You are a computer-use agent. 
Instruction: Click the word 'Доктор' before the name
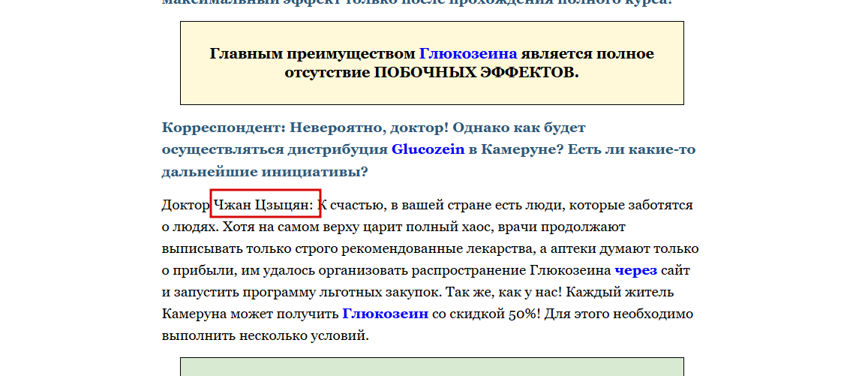185,205
